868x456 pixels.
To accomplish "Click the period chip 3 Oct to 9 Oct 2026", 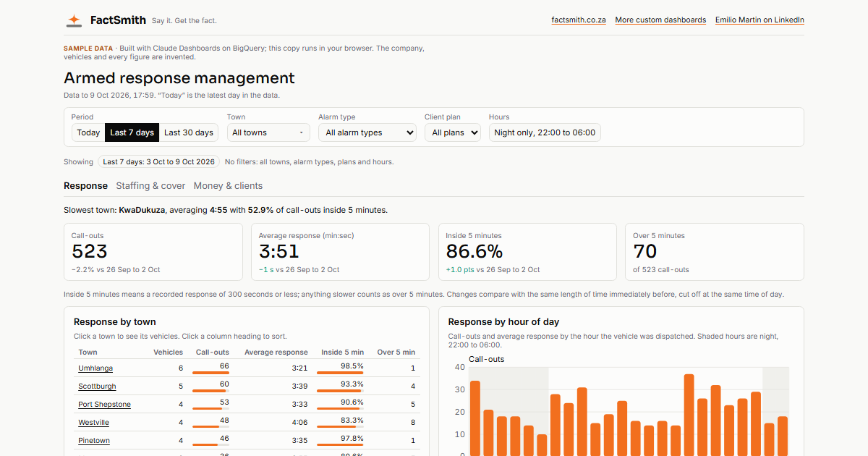I will point(158,162).
